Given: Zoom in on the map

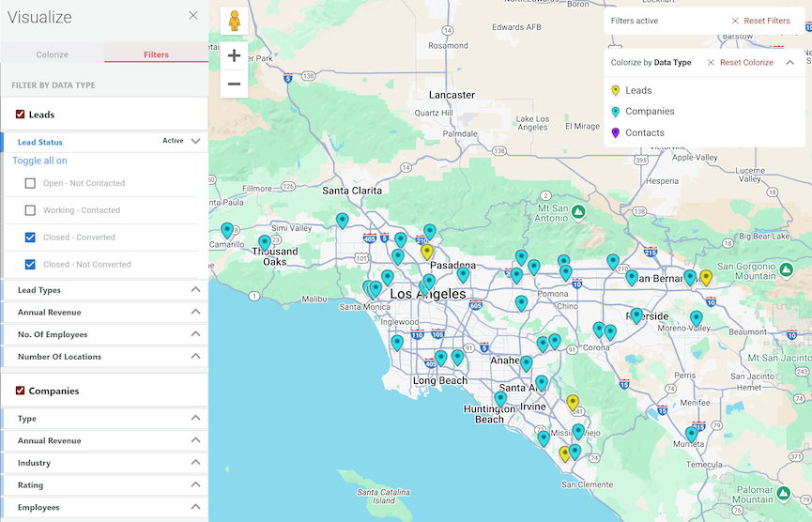Looking at the screenshot, I should click(x=234, y=55).
